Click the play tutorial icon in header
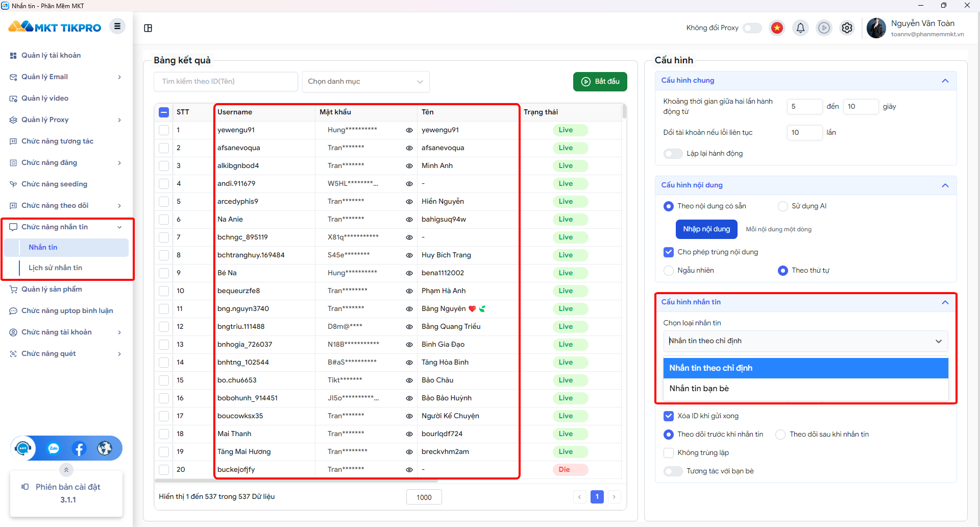 (824, 28)
